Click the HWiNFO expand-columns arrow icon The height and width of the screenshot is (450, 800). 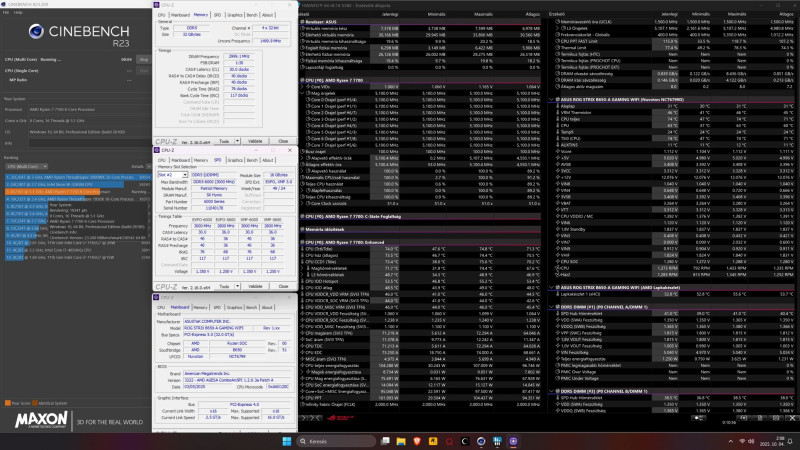[304, 418]
